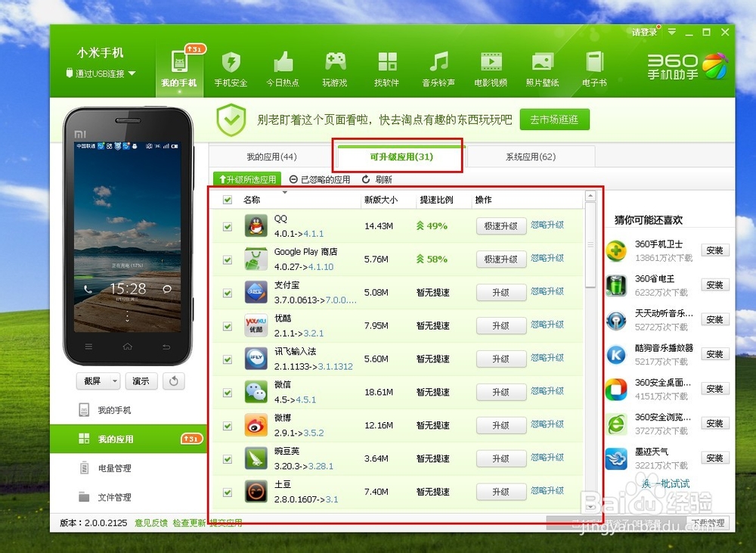756x553 pixels.
Task: Click the rotate screen button under the phone
Action: coord(174,381)
